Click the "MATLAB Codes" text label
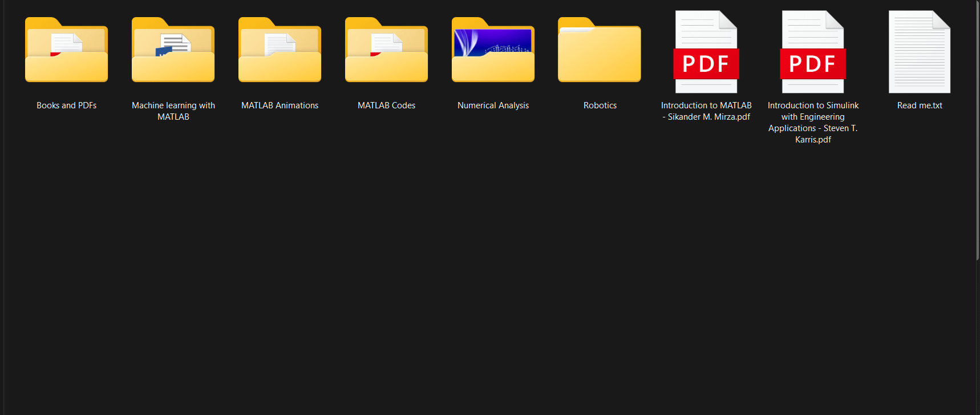 point(386,105)
